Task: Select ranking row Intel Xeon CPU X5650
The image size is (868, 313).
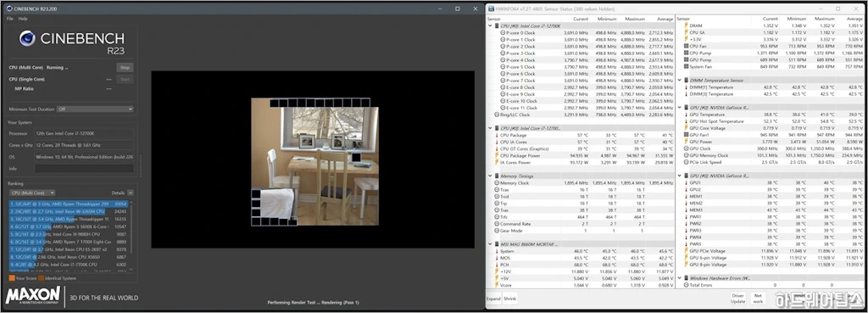Action: coord(69,257)
